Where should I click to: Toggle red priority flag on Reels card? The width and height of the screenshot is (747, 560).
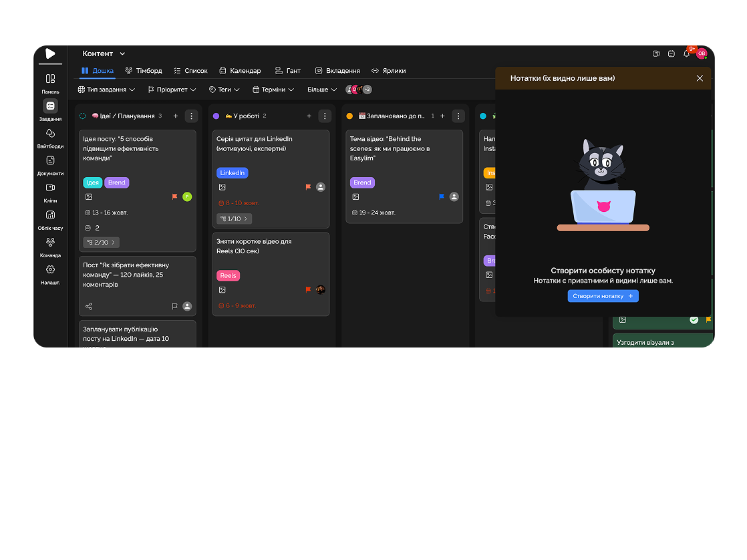pos(308,290)
